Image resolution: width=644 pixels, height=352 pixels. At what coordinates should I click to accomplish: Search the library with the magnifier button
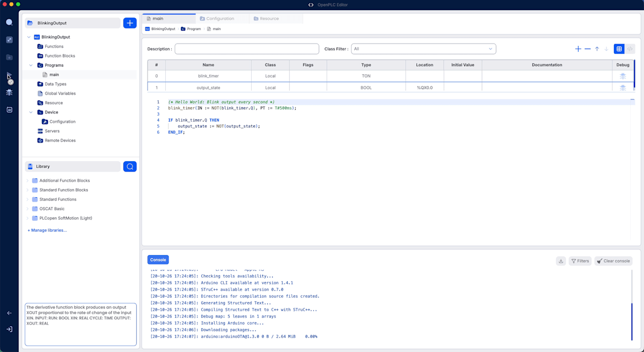click(x=130, y=167)
